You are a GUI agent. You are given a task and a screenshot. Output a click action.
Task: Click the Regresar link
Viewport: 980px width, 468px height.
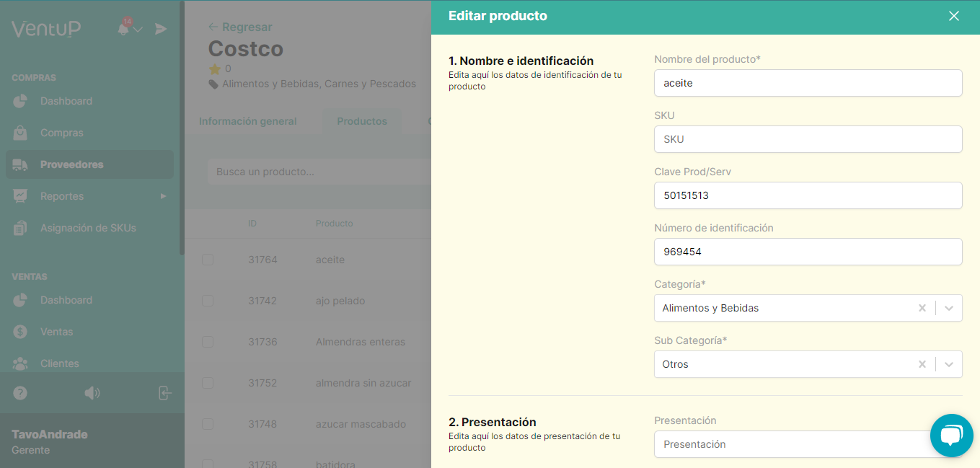[240, 27]
